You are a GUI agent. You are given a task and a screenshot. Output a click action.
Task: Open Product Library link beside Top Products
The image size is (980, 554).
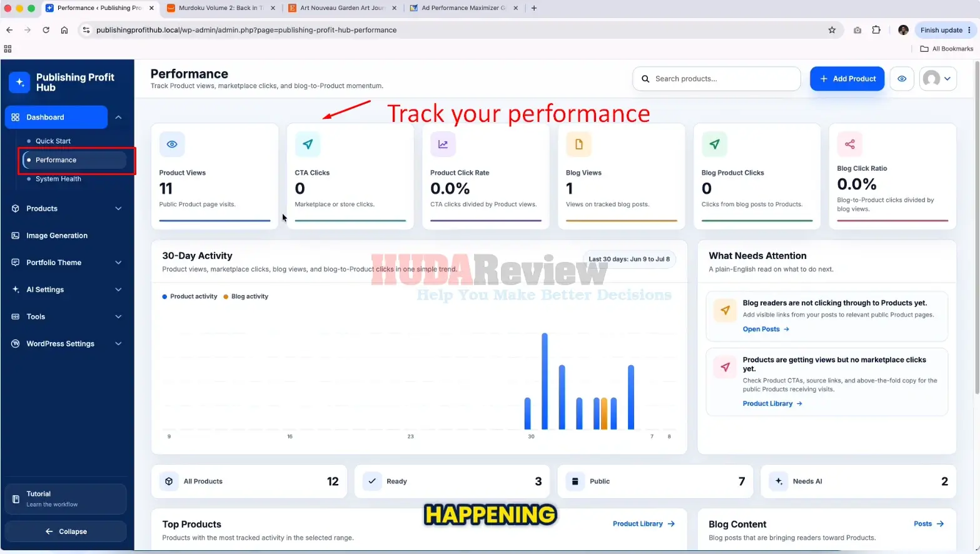[x=644, y=524]
